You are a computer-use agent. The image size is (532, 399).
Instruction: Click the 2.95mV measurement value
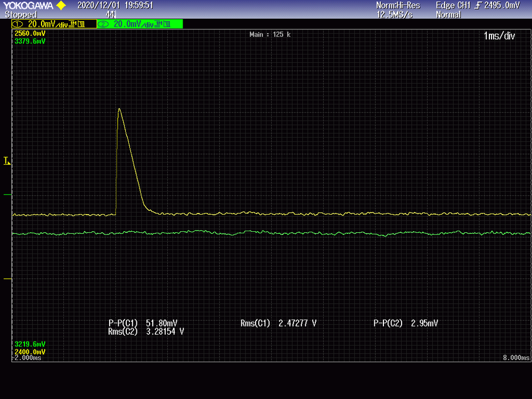424,323
